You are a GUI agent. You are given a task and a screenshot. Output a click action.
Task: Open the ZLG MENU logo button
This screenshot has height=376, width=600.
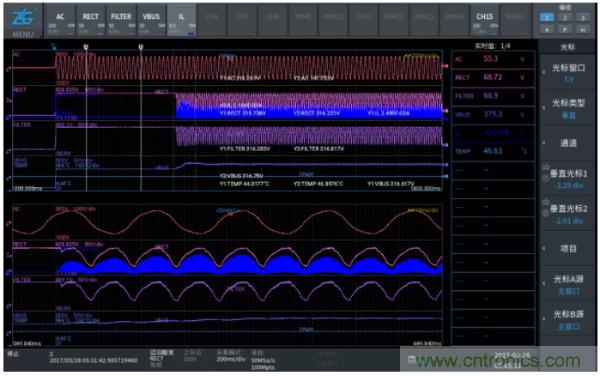(23, 21)
